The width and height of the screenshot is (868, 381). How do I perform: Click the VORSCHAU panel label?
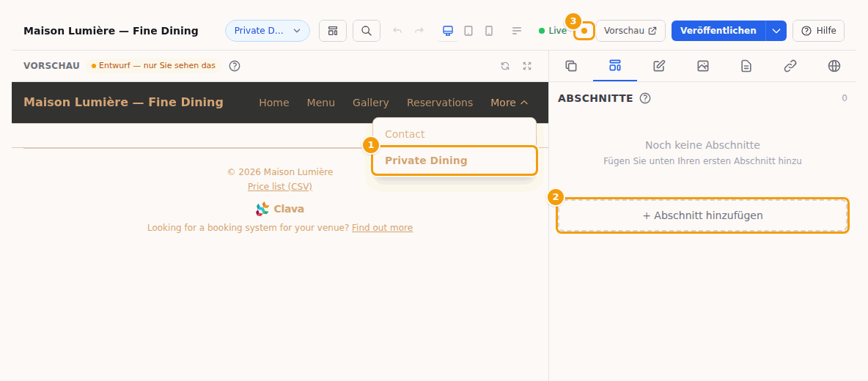(x=51, y=66)
